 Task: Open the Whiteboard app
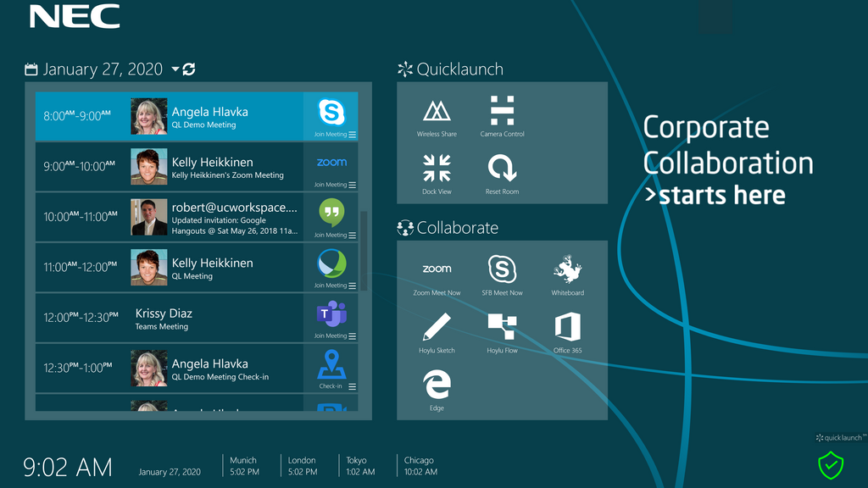click(x=567, y=275)
